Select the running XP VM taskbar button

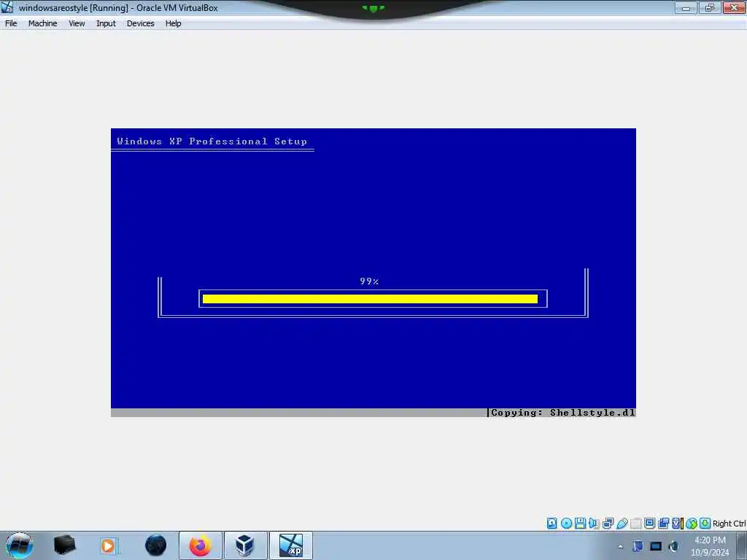tap(291, 545)
